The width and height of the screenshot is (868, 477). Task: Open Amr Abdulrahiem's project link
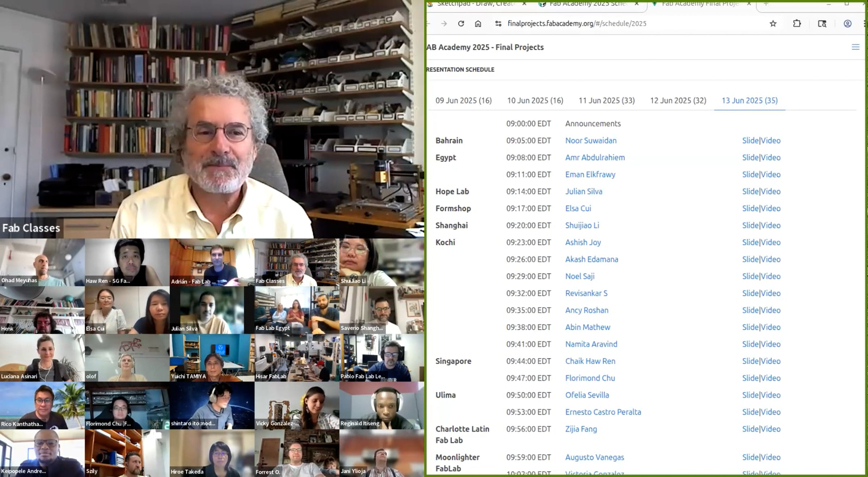(x=595, y=158)
